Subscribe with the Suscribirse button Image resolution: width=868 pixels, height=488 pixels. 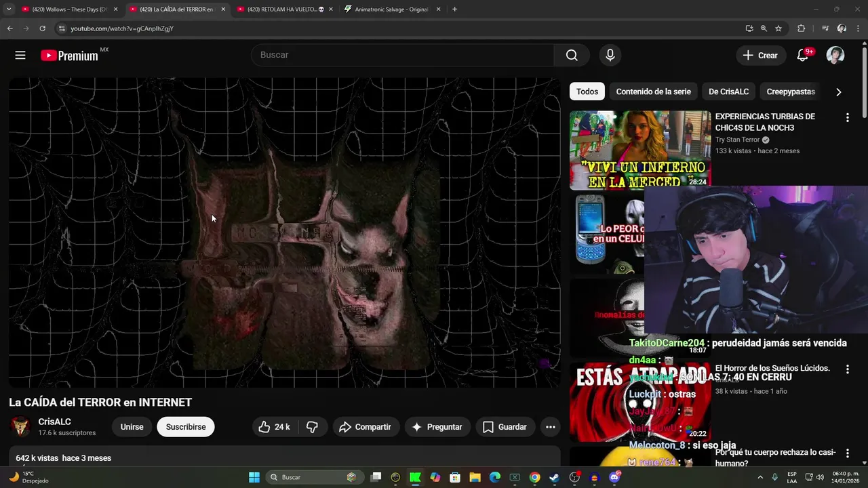click(186, 427)
